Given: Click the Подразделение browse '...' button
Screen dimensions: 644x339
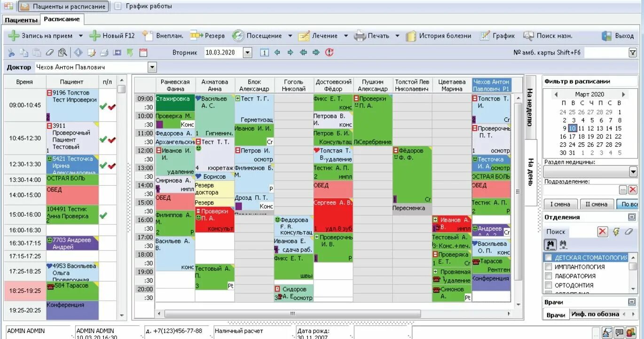Looking at the screenshot, I should click(x=623, y=189).
